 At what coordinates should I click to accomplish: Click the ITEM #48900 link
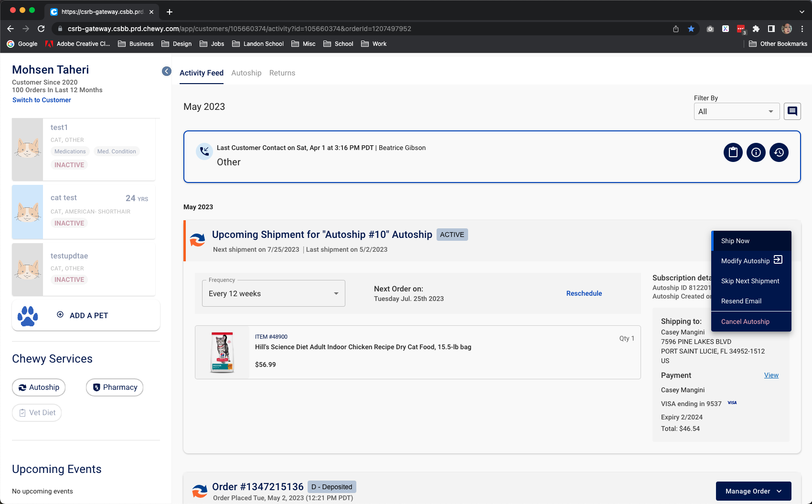click(x=271, y=337)
